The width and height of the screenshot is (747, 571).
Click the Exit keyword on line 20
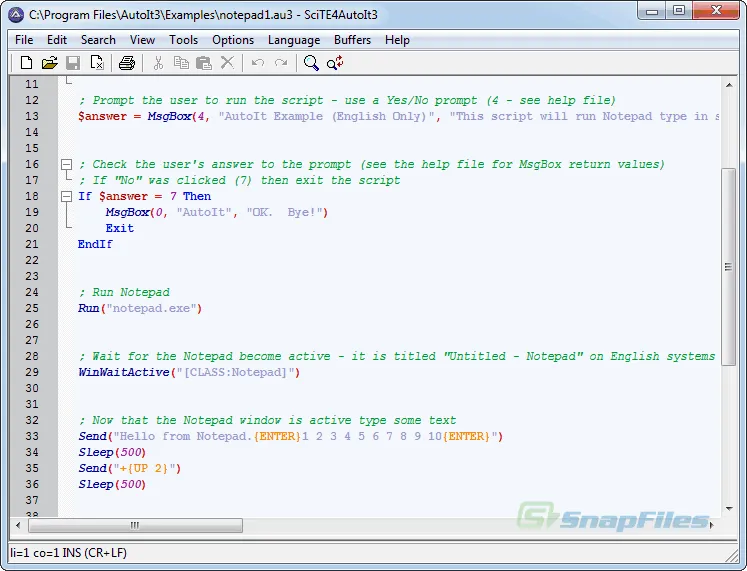pos(120,228)
